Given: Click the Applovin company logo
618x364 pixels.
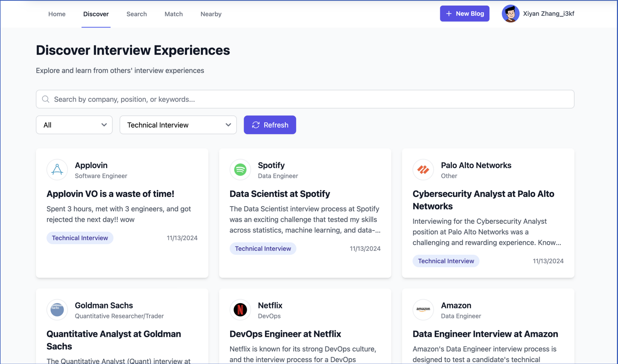Looking at the screenshot, I should tap(57, 170).
